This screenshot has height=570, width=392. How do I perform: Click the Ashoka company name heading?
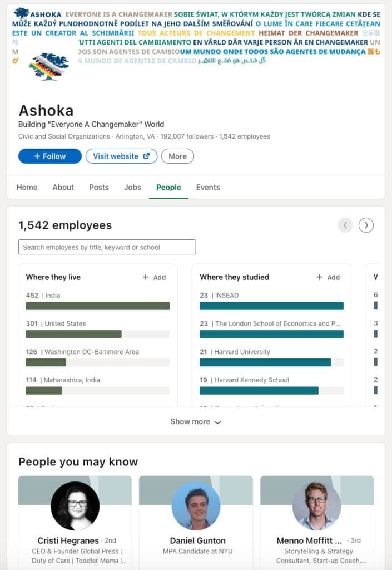pyautogui.click(x=46, y=111)
